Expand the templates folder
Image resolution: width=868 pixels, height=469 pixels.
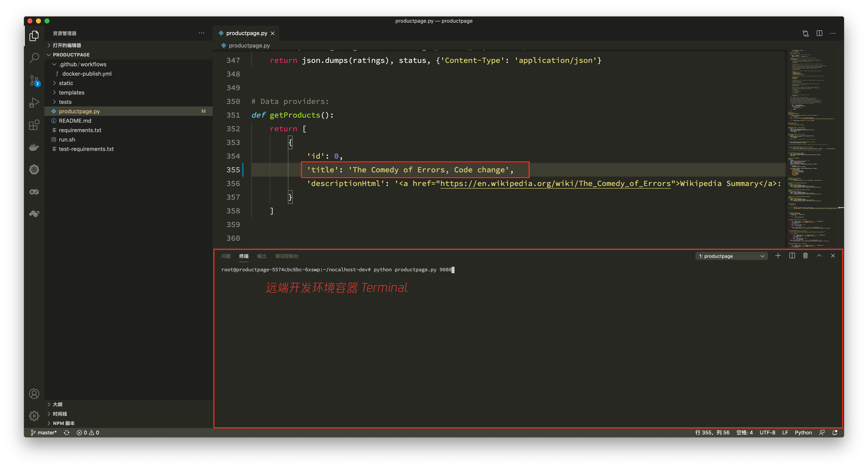[71, 92]
